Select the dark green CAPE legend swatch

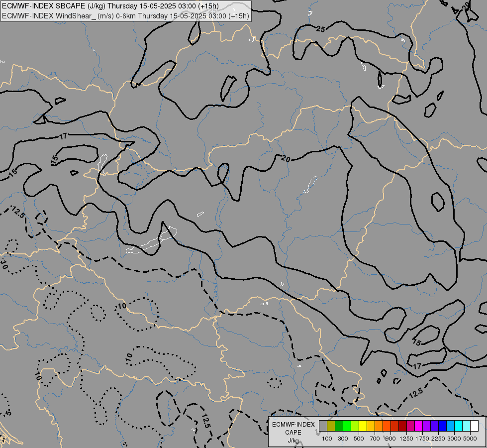click(339, 426)
